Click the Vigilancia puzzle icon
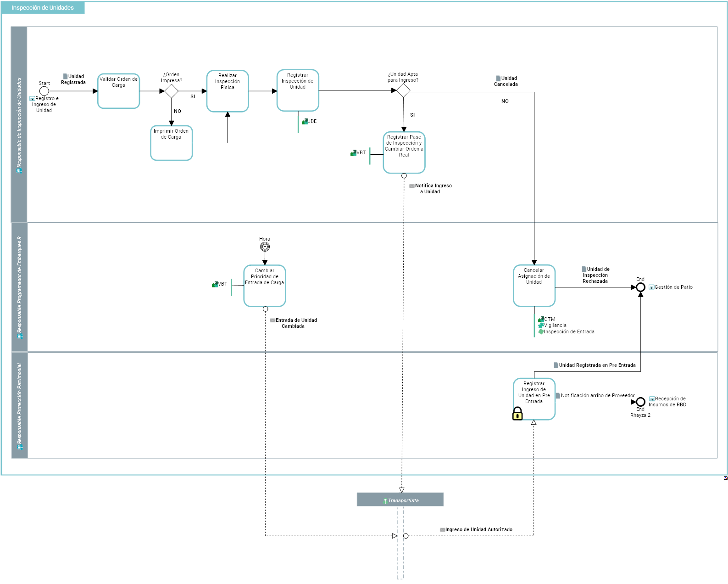This screenshot has width=728, height=584. click(541, 325)
